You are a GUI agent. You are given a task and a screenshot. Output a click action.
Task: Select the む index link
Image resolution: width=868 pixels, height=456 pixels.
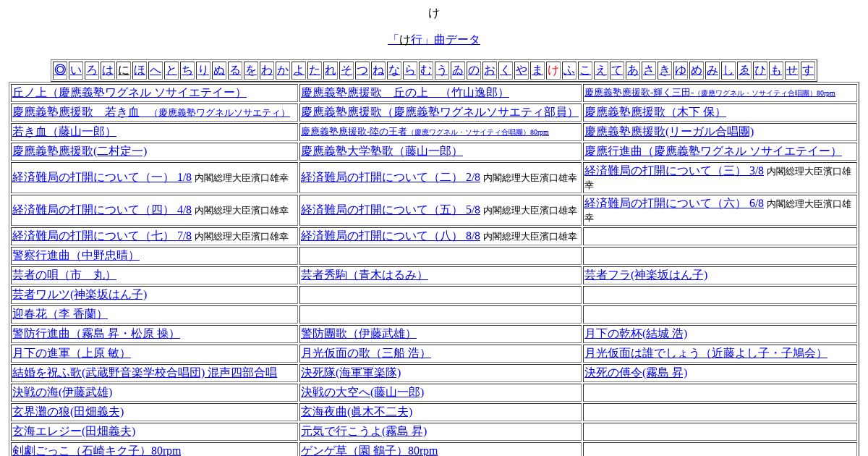426,70
